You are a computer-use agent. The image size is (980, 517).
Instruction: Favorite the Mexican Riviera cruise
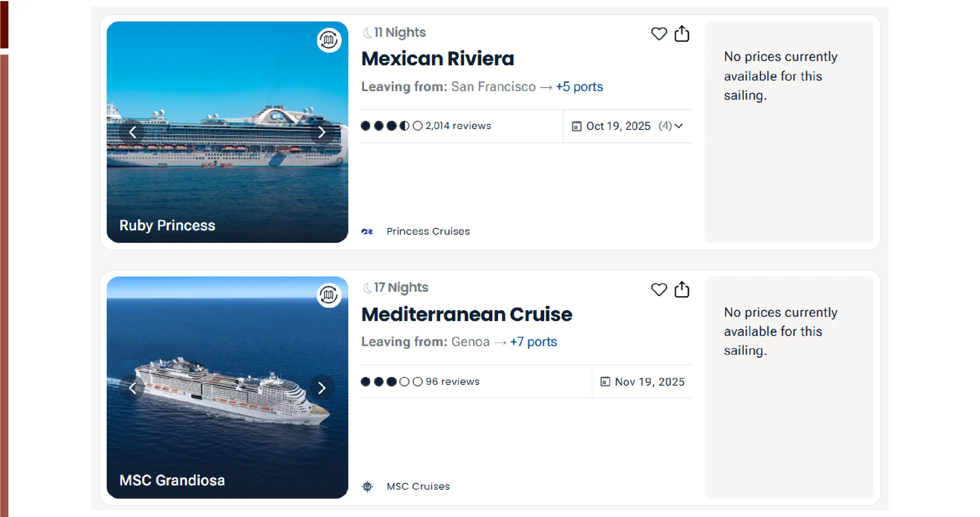659,34
